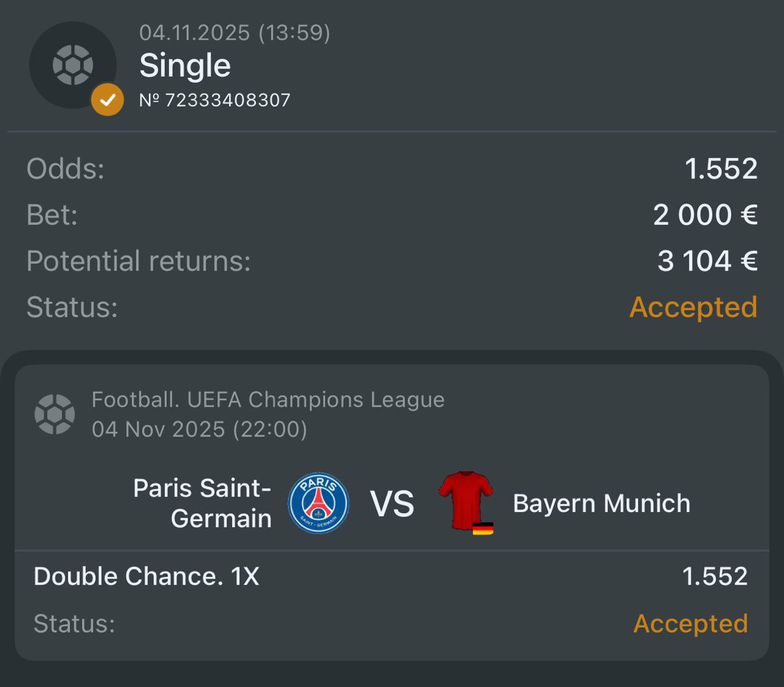784x687 pixels.
Task: Click the 1.552 odds in the match card
Action: pos(715,576)
